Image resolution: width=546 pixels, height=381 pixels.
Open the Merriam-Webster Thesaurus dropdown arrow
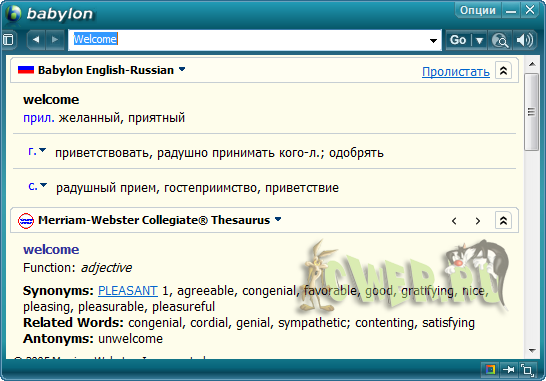pos(278,219)
